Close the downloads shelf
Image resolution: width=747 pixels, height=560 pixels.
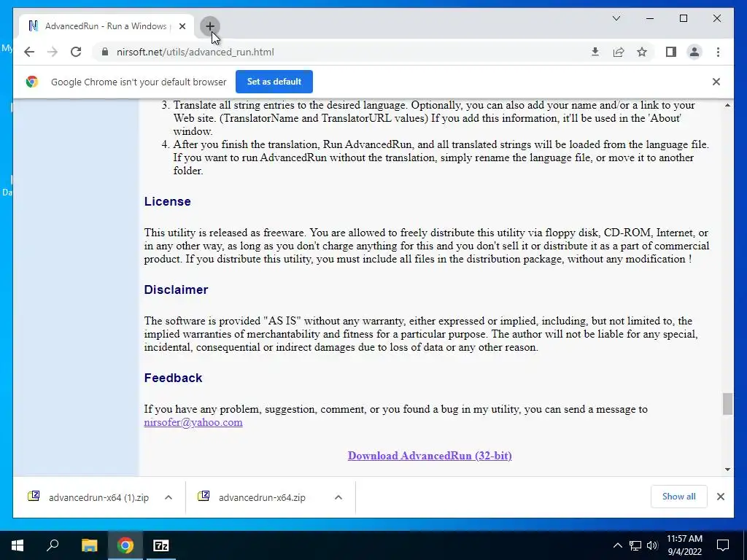(x=720, y=497)
